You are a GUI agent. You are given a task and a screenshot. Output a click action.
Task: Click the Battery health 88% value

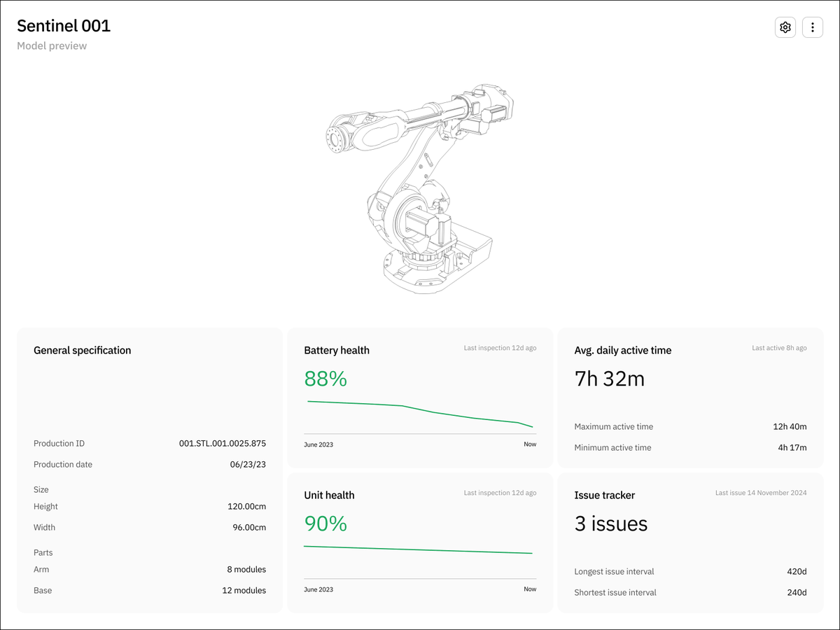point(325,379)
